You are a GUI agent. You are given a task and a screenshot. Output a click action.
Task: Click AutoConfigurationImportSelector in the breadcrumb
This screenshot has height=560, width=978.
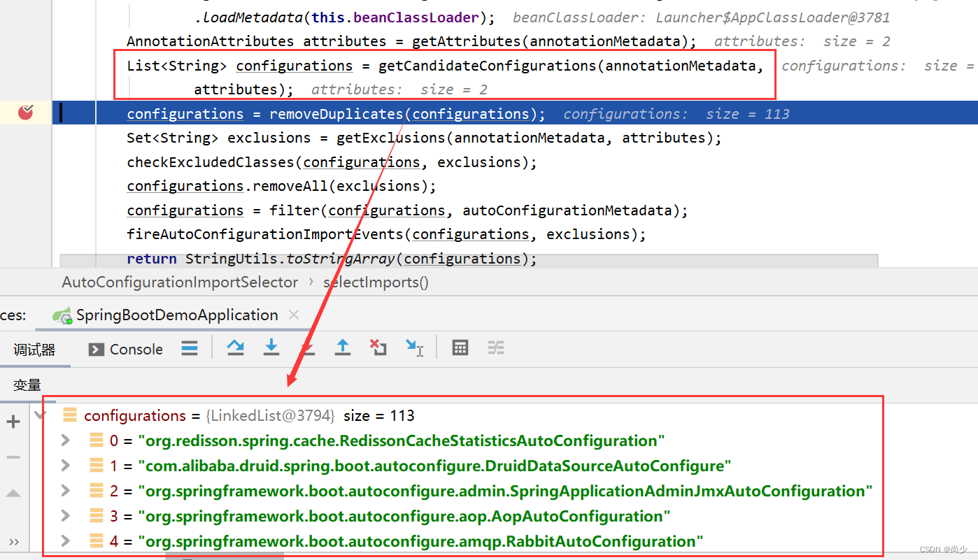(180, 282)
